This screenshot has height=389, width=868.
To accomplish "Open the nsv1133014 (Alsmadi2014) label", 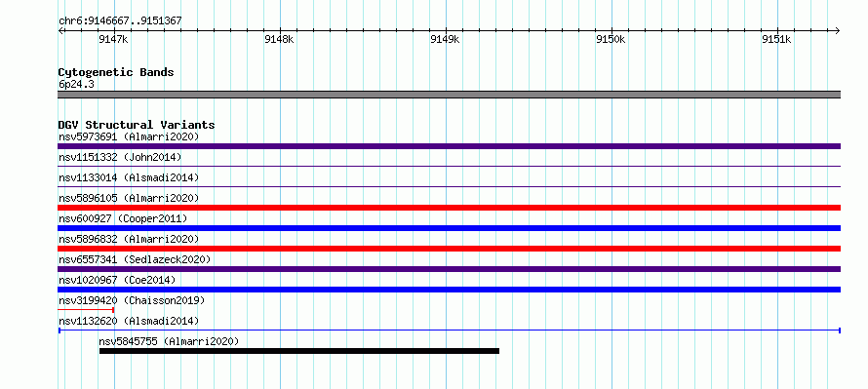I will (129, 177).
